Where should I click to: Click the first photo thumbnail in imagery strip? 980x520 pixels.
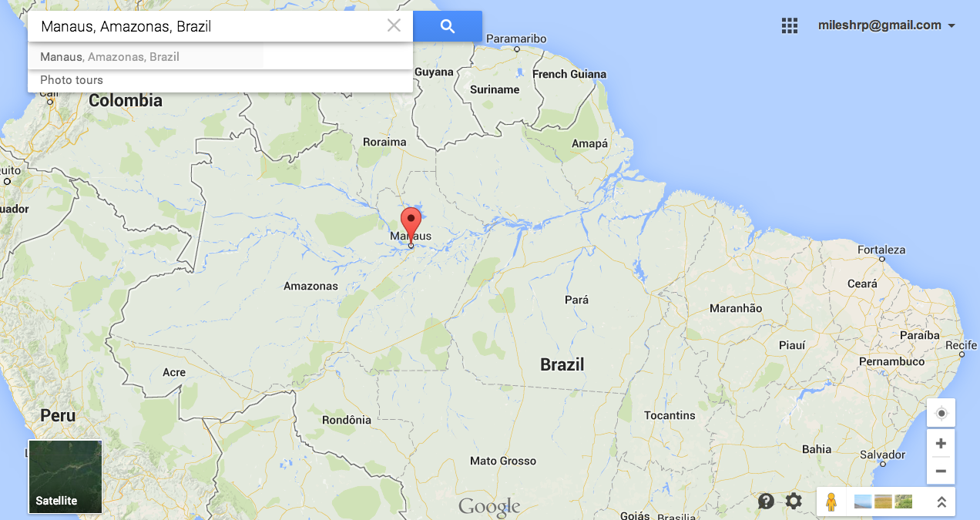click(863, 502)
